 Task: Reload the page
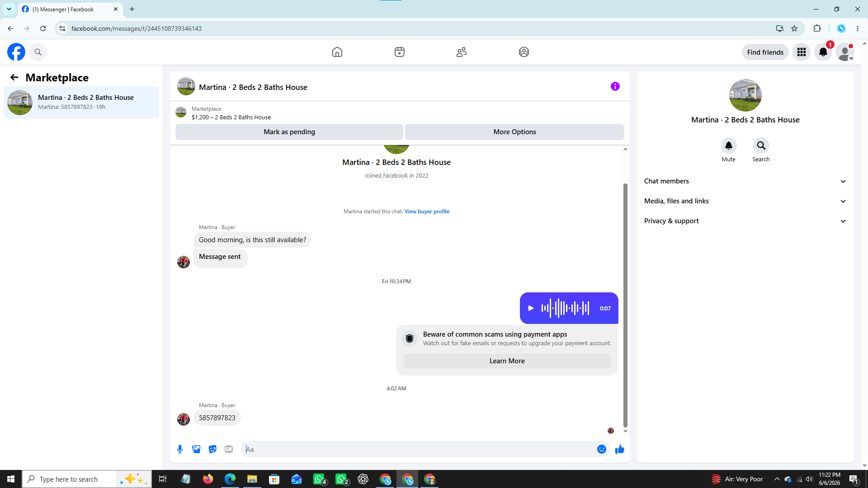coord(43,28)
